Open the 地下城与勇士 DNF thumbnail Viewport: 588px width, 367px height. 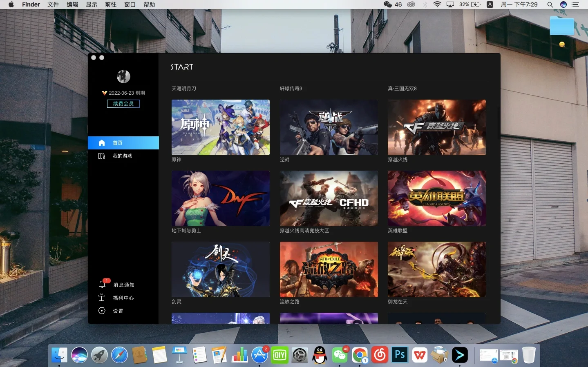click(221, 198)
